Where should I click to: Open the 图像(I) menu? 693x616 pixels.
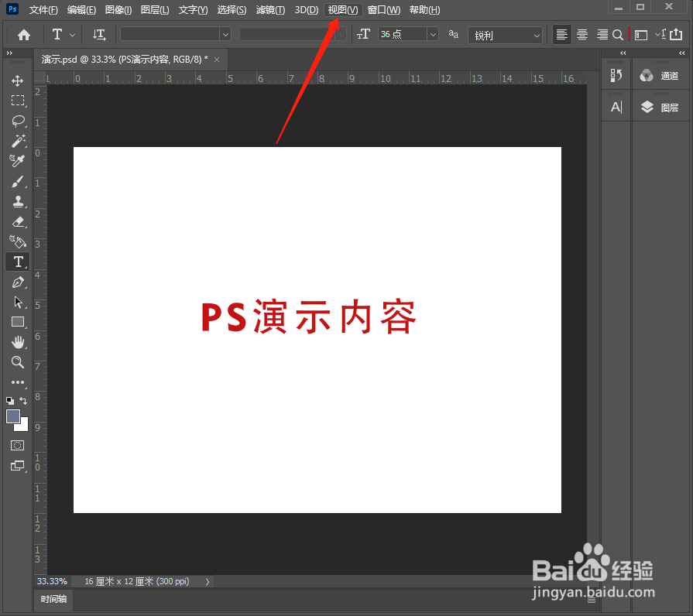(118, 10)
